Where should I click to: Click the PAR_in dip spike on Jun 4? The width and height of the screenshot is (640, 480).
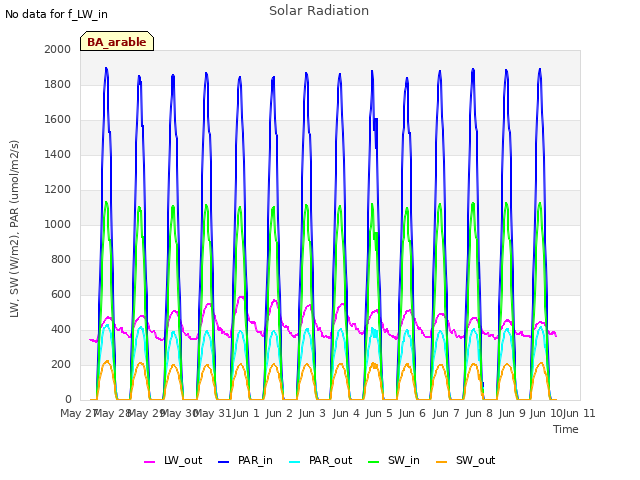pyautogui.click(x=376, y=133)
